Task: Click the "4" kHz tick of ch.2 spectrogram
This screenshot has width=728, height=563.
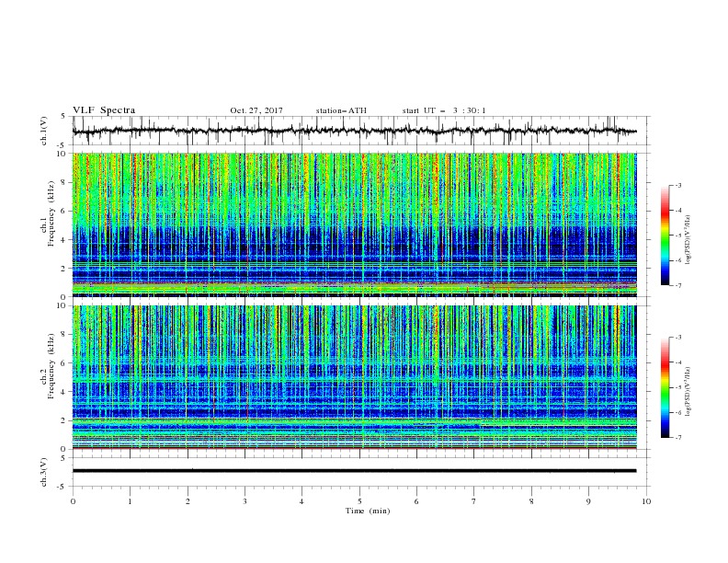Action: [65, 392]
